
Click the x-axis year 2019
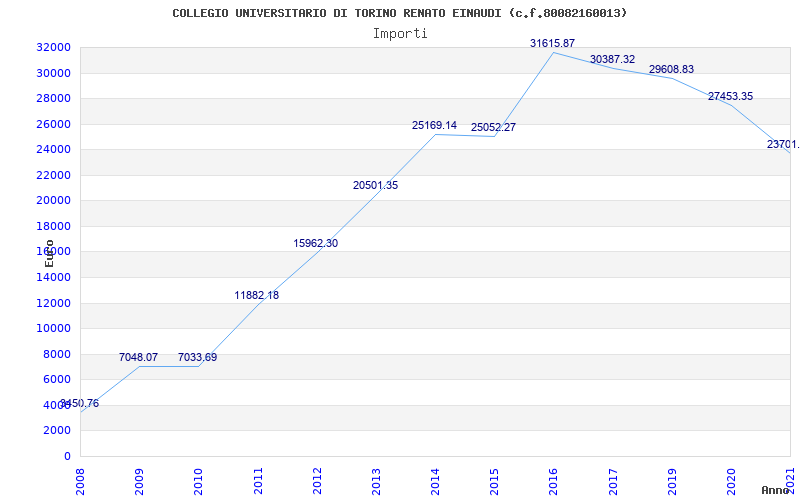pyautogui.click(x=672, y=482)
